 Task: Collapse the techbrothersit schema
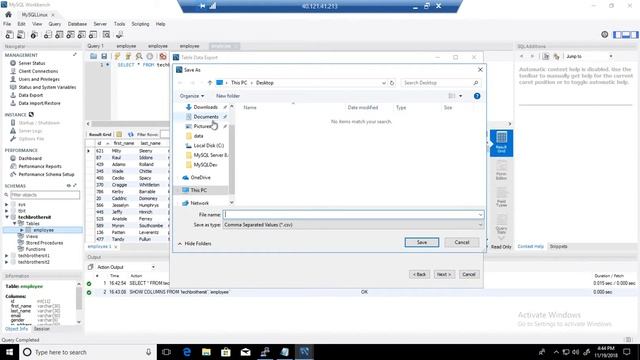[7, 217]
